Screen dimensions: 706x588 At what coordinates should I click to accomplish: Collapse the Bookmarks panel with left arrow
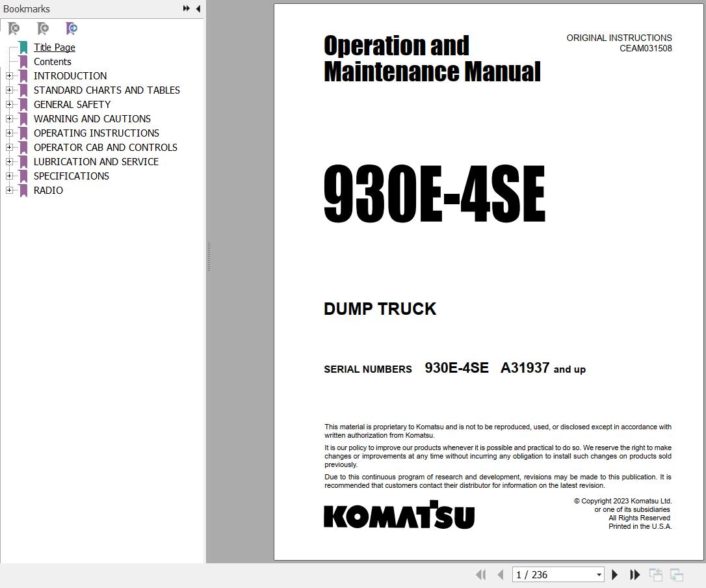(198, 8)
